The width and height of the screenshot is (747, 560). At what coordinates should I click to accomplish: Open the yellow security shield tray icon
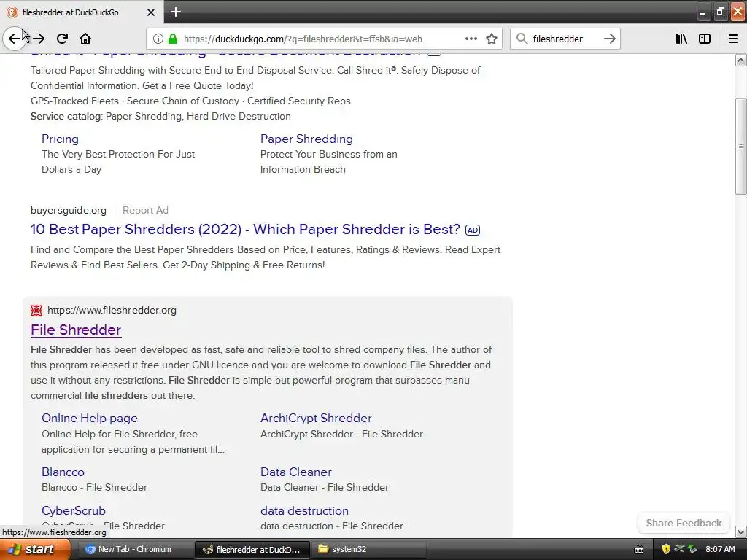666,549
